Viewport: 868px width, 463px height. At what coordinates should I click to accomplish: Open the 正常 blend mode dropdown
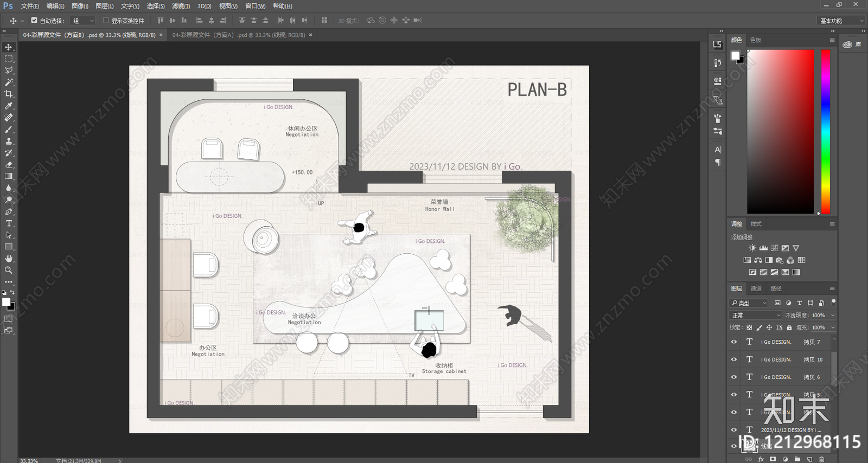[x=756, y=315]
